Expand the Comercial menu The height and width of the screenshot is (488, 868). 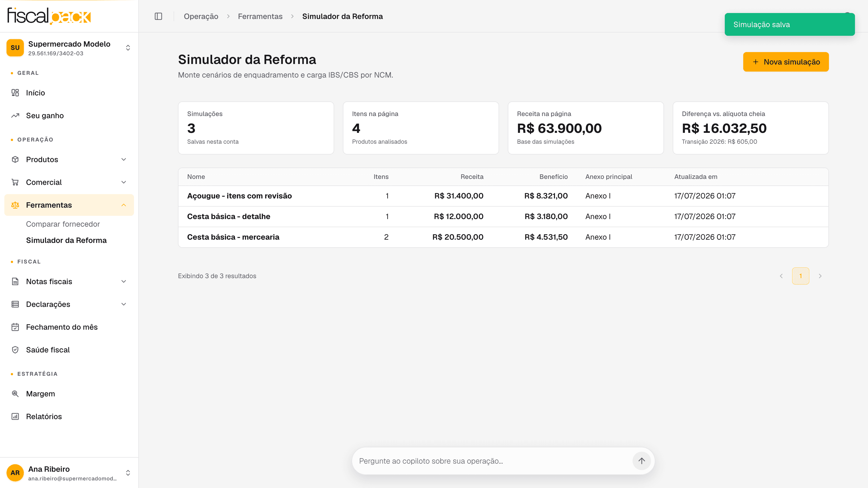[124, 182]
